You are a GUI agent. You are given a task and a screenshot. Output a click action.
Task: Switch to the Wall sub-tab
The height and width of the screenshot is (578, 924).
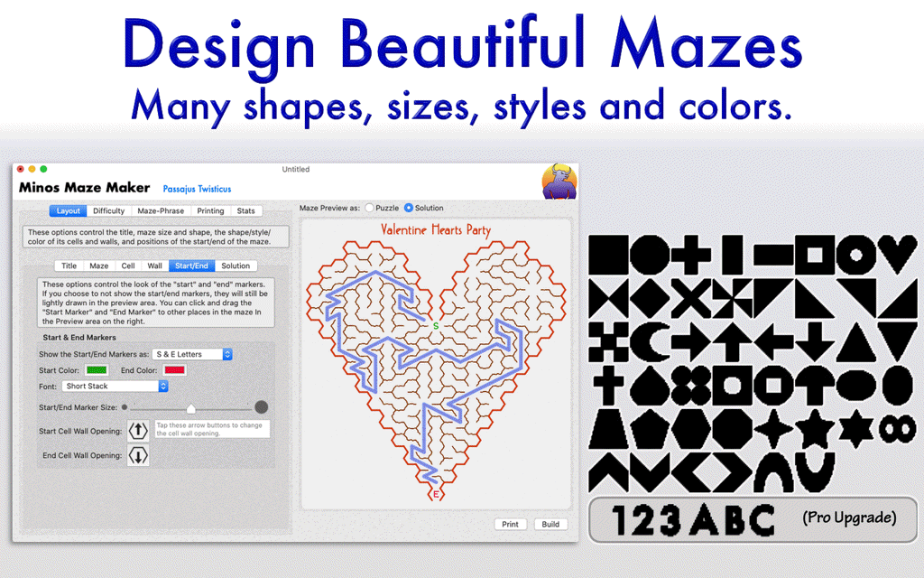coord(155,266)
